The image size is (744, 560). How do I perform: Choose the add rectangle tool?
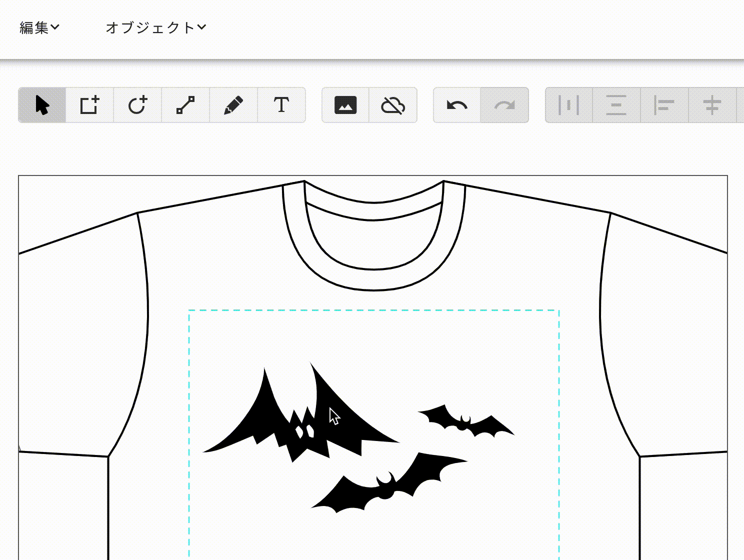click(90, 105)
